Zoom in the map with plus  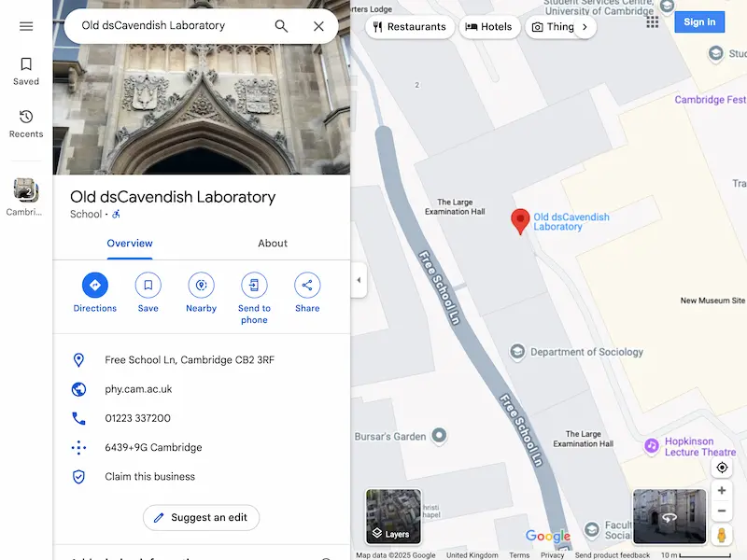[x=722, y=491]
